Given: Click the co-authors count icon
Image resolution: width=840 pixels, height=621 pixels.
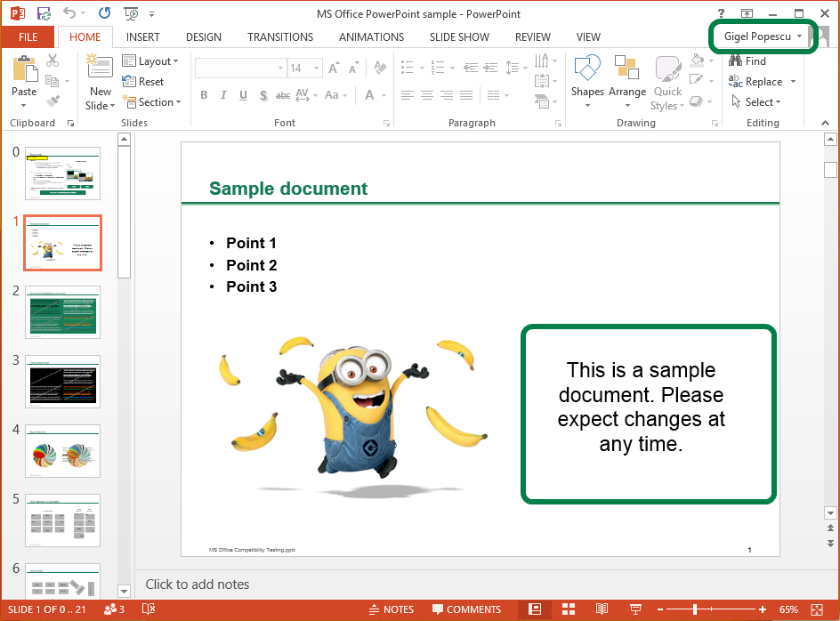Looking at the screenshot, I should click(114, 609).
